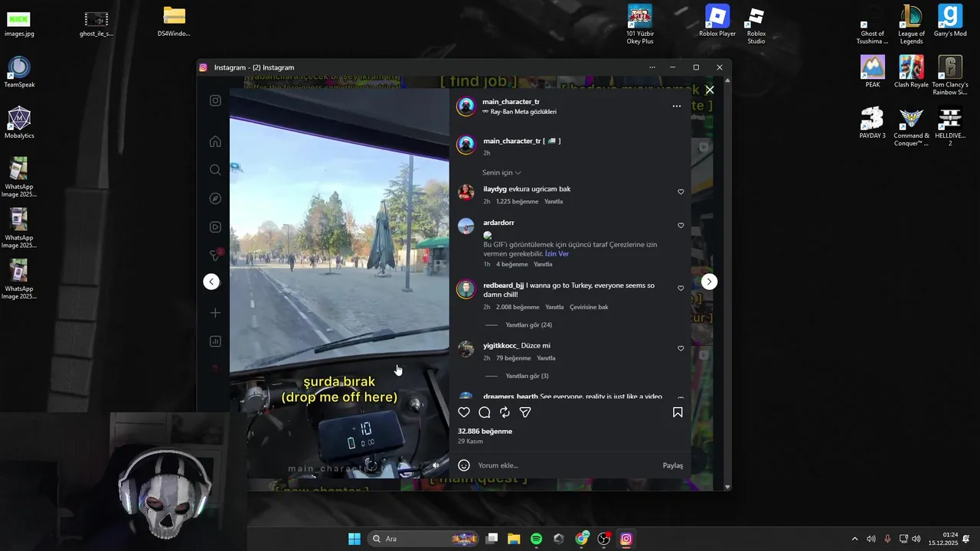980x551 pixels.
Task: Open post options three-dots menu
Action: click(677, 106)
